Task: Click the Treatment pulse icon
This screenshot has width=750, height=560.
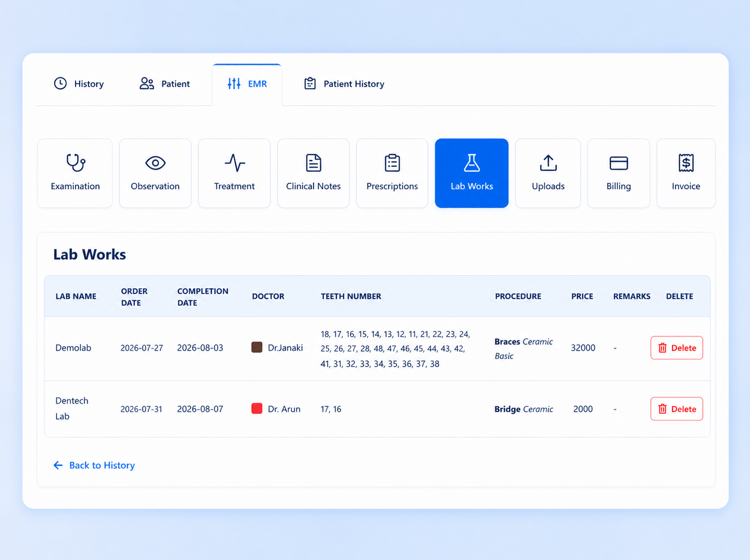Action: click(x=235, y=163)
